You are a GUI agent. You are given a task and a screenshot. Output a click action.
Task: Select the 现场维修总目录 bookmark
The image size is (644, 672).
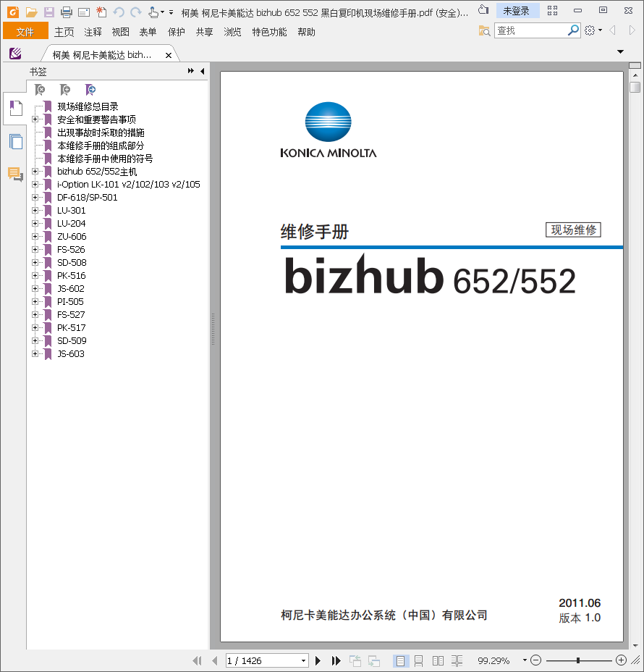(88, 106)
